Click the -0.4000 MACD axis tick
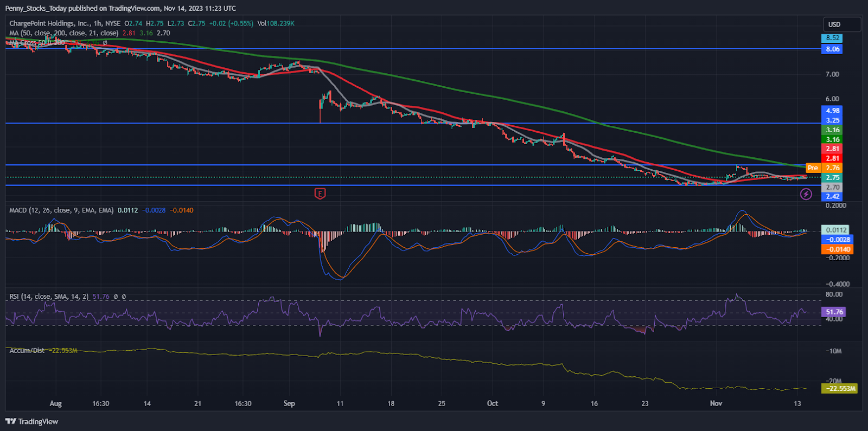 [838, 284]
